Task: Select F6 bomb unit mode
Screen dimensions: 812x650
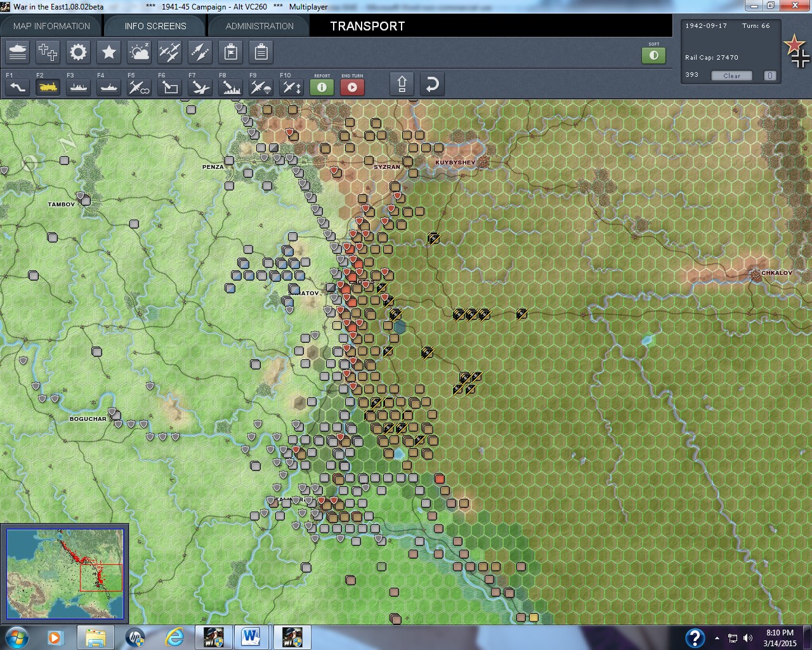Action: pos(170,87)
